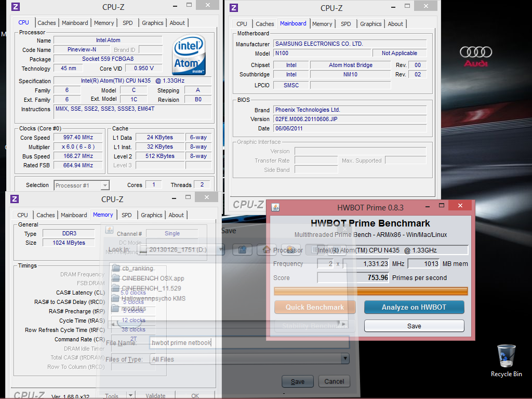532x399 pixels.
Task: Click Bus Speed value 166.27 MHz
Action: click(x=78, y=156)
